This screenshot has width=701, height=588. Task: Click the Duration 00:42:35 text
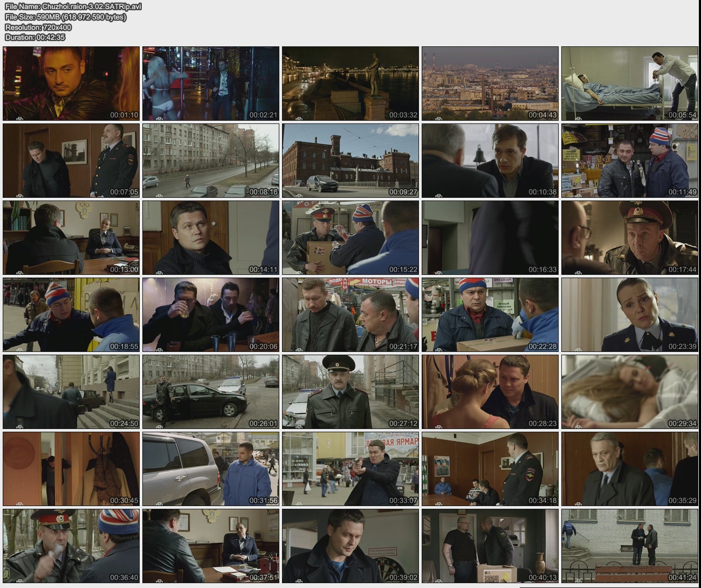click(x=35, y=37)
